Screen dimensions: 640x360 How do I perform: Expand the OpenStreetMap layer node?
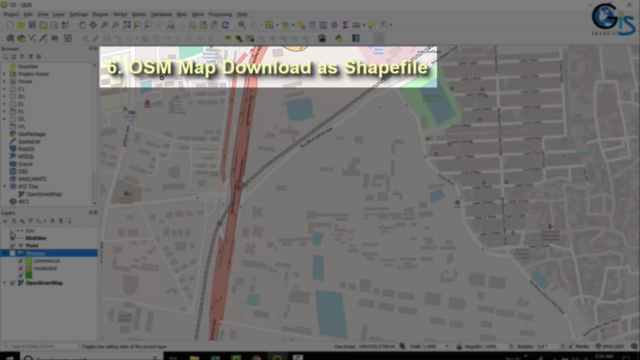click(x=4, y=283)
